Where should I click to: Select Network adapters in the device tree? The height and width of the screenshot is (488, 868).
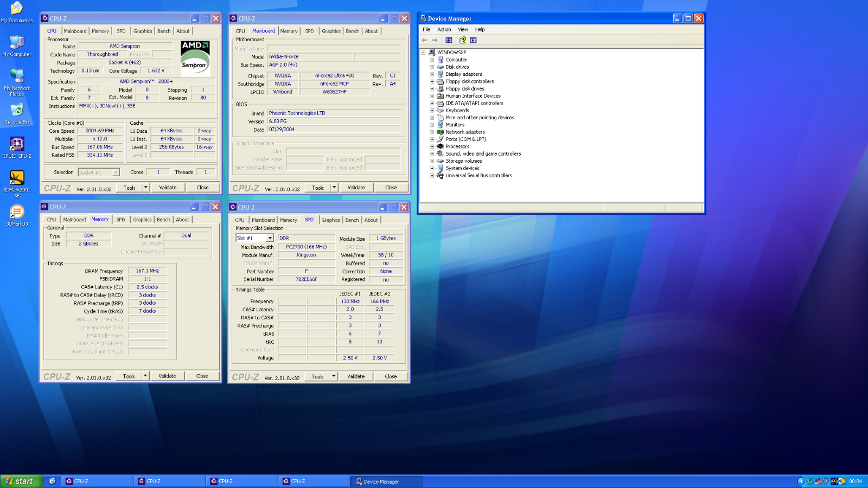(x=465, y=132)
